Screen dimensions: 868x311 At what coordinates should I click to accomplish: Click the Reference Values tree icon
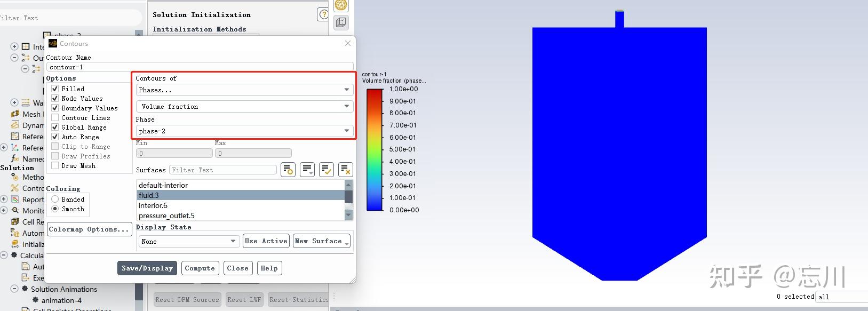15,136
